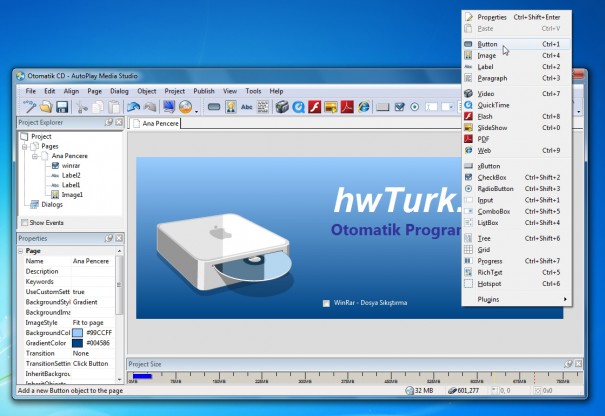
Task: Select Dialogs in the Project Explorer tree
Action: pos(52,205)
